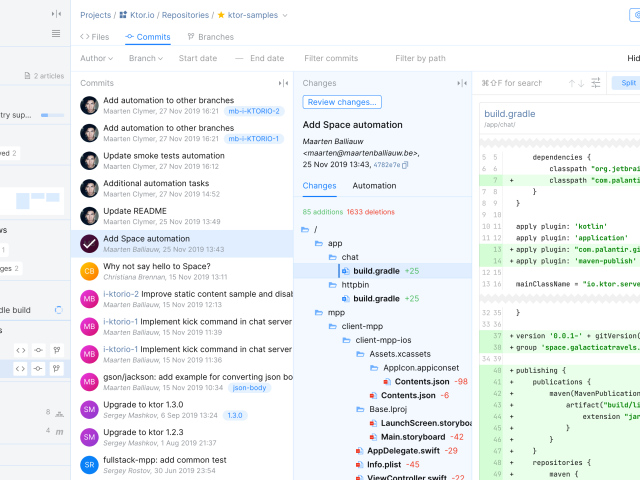Select the Changes tab under commit details
Image resolution: width=640 pixels, height=480 pixels.
(x=319, y=186)
